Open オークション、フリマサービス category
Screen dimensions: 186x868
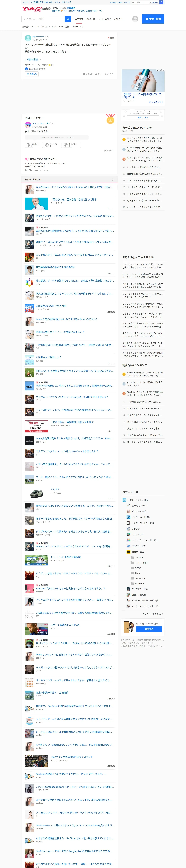click(x=143, y=606)
